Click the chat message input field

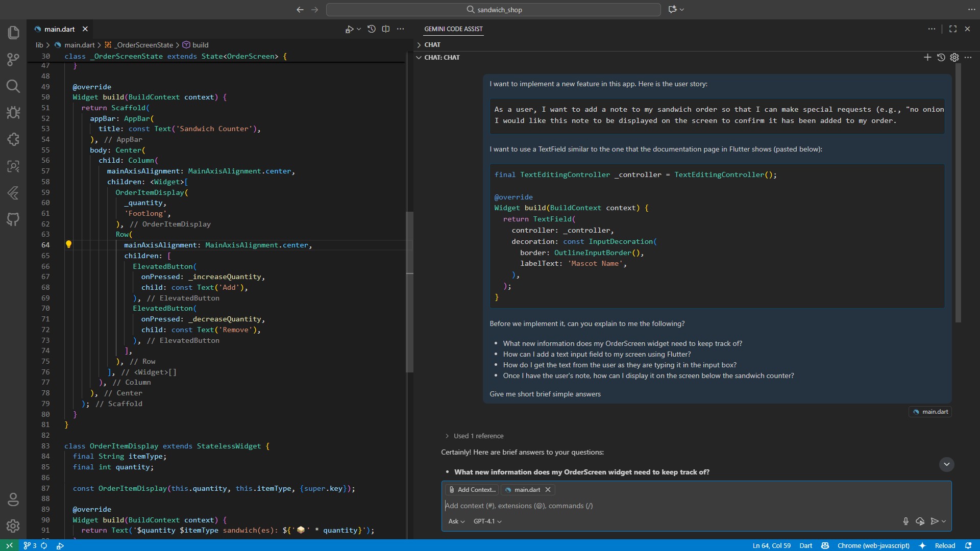coord(664,506)
